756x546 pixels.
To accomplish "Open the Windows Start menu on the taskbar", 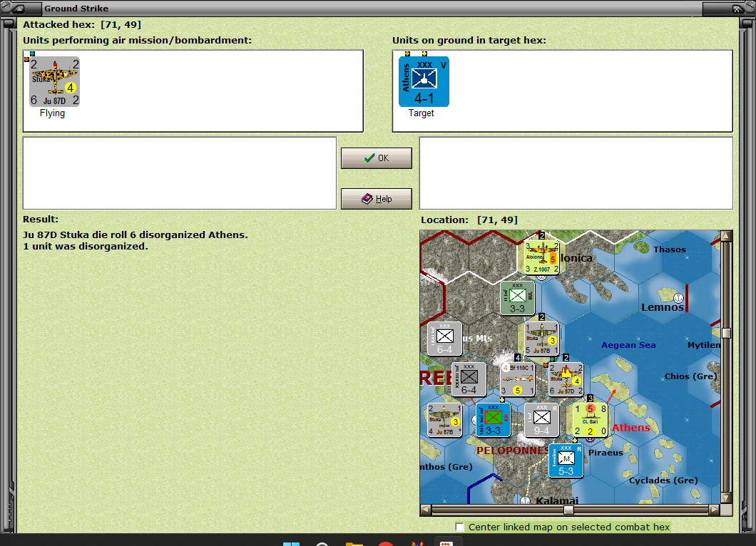I will point(291,544).
